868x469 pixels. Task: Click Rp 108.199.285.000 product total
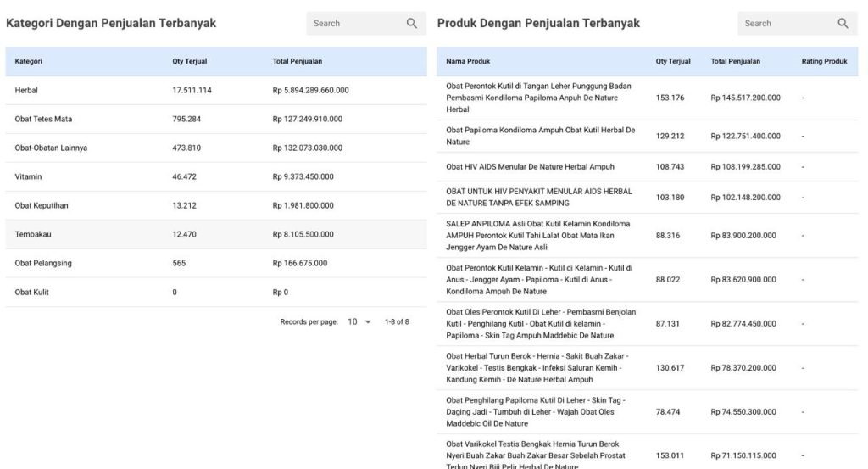point(746,167)
